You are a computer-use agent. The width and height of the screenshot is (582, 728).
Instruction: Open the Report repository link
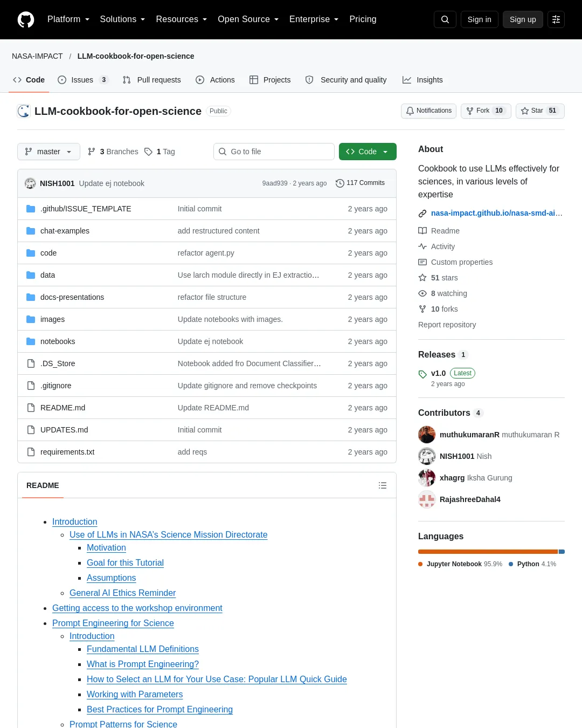pyautogui.click(x=447, y=325)
